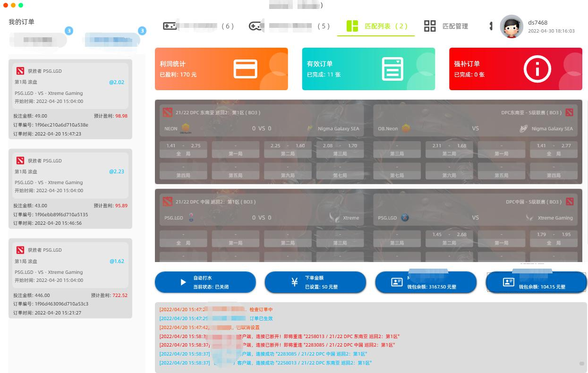Select the 1.45 - 2.68 第二局 odds cell
The image size is (588, 373).
point(449,238)
